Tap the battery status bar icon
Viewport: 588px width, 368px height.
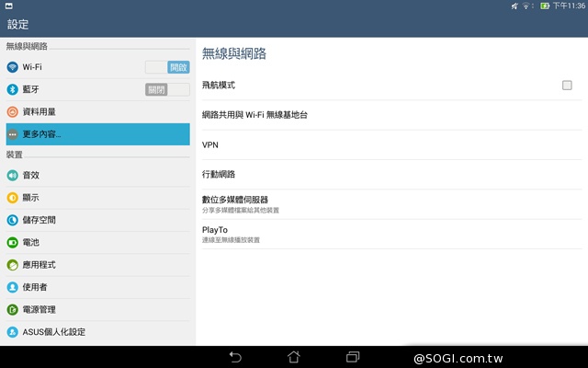545,6
